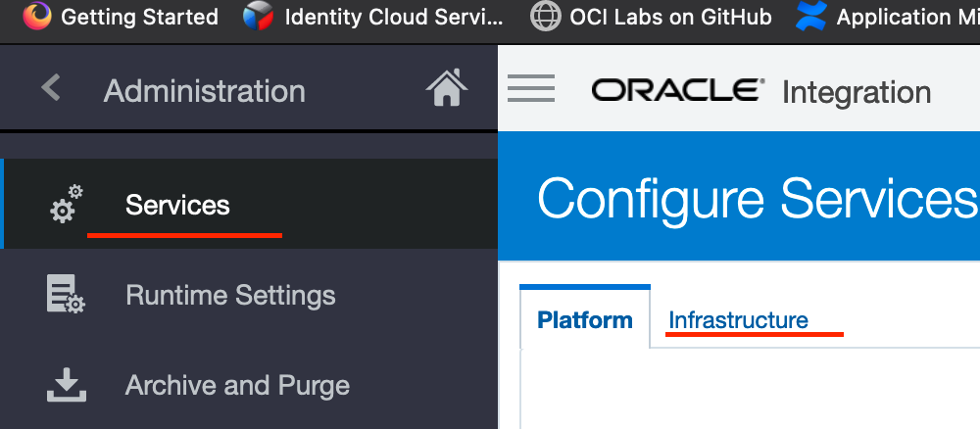The image size is (980, 429).
Task: Click the globe icon for OCI Labs
Action: [x=545, y=17]
